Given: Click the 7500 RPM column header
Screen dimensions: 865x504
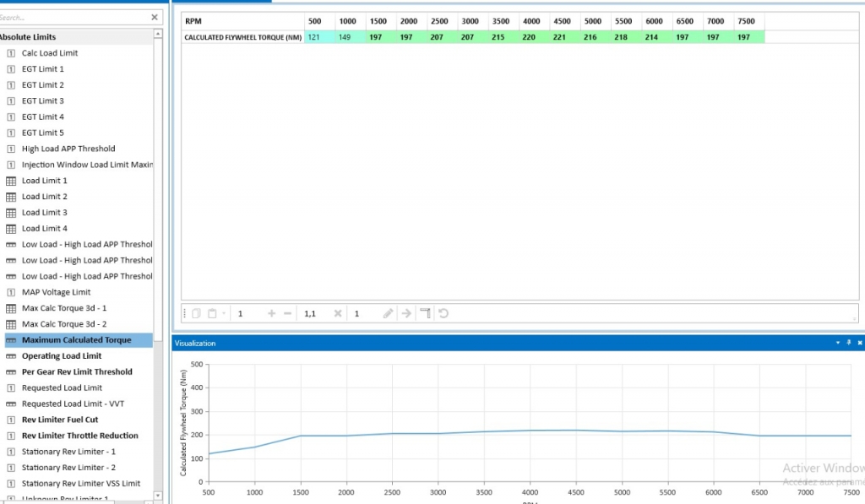Looking at the screenshot, I should (x=749, y=21).
